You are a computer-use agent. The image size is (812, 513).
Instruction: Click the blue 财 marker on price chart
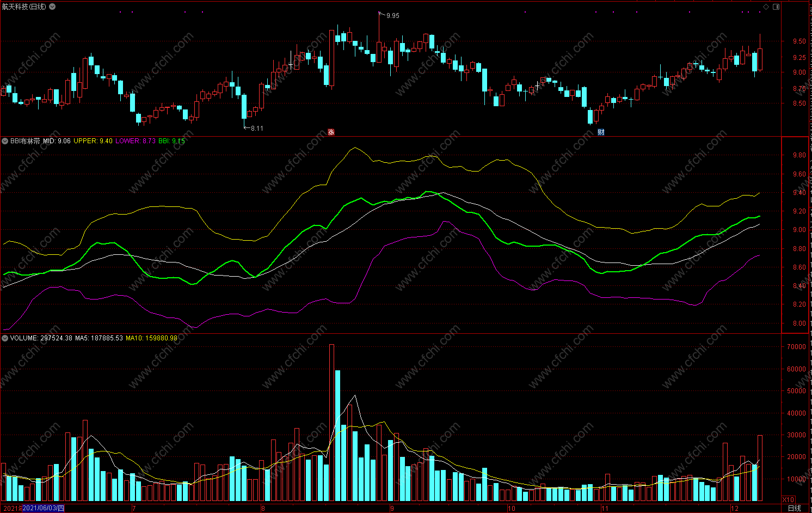point(601,132)
